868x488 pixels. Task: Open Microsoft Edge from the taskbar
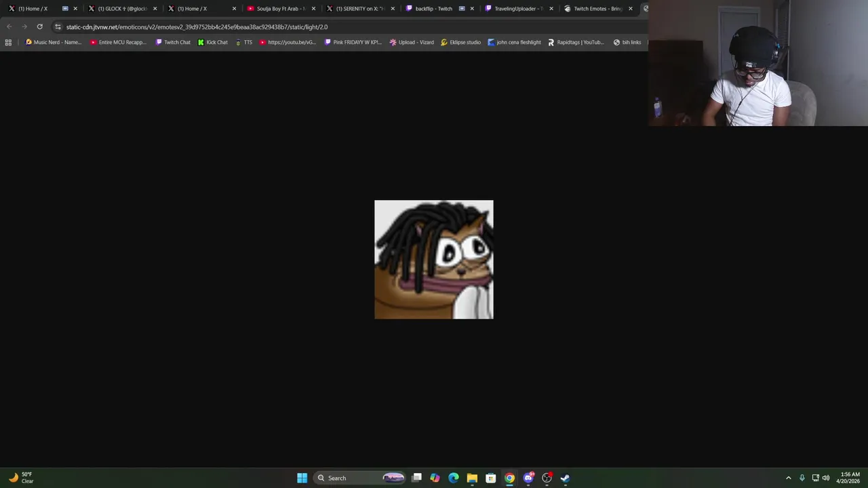coord(454,478)
